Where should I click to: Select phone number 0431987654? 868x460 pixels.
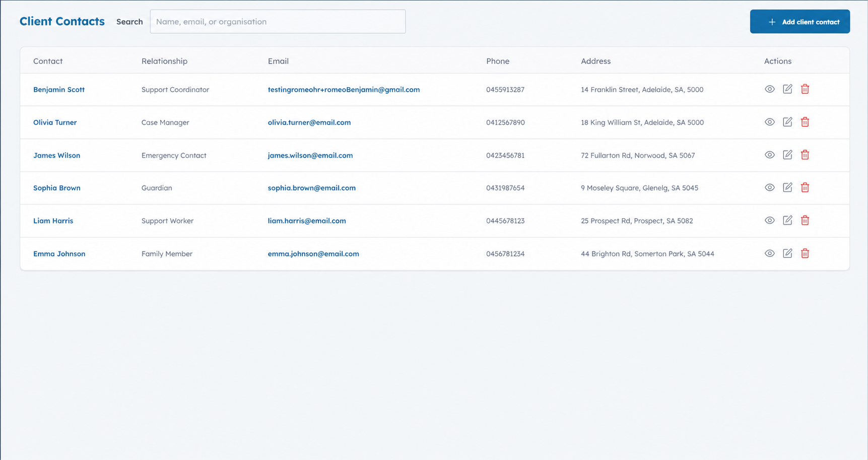[505, 188]
